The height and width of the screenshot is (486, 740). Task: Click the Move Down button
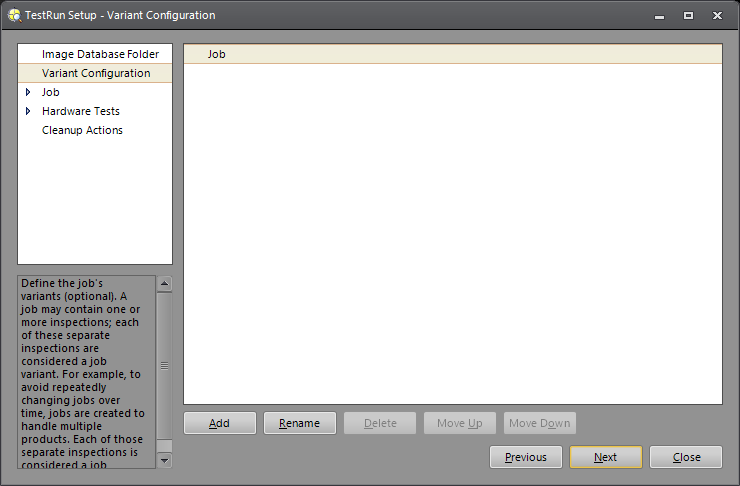(x=540, y=423)
